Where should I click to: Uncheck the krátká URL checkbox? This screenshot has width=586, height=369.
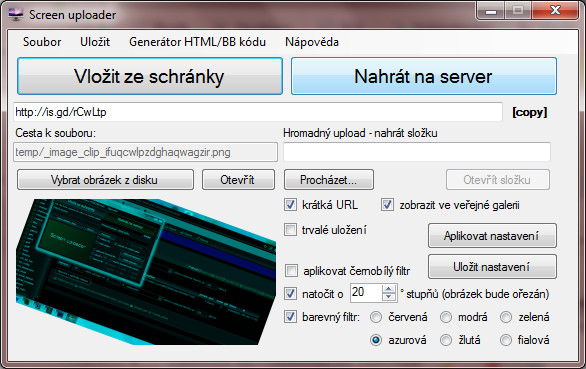click(x=290, y=205)
